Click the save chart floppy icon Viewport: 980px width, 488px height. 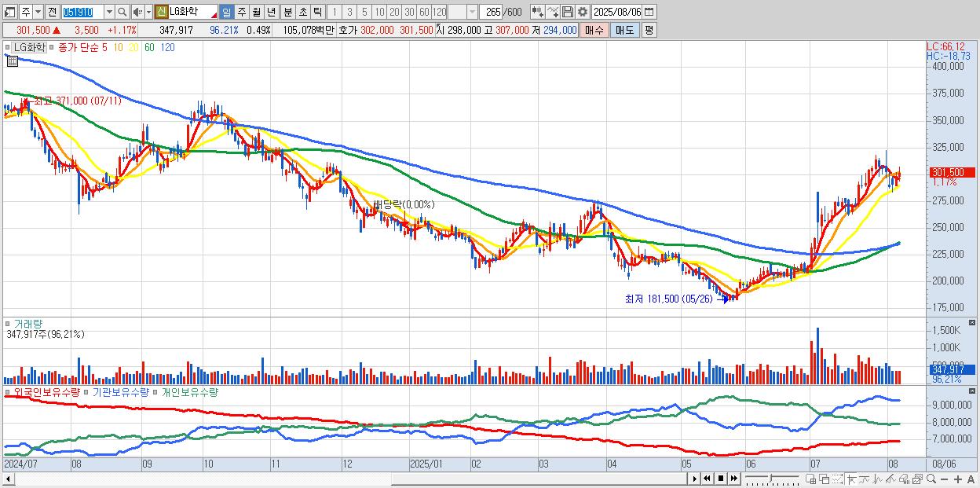[x=567, y=13]
